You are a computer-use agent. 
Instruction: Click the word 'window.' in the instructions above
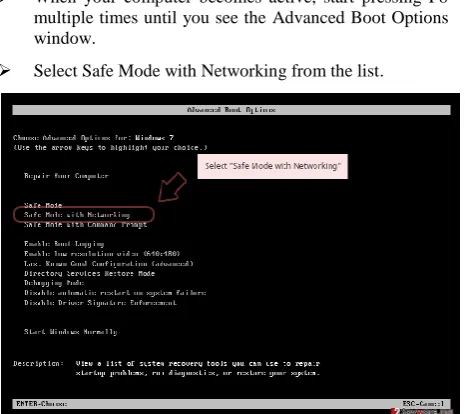click(x=65, y=38)
